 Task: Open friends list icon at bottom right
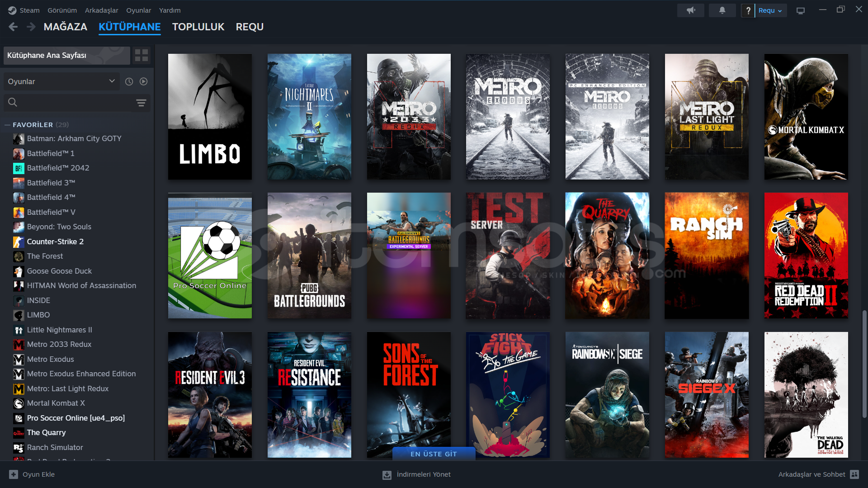tap(854, 474)
